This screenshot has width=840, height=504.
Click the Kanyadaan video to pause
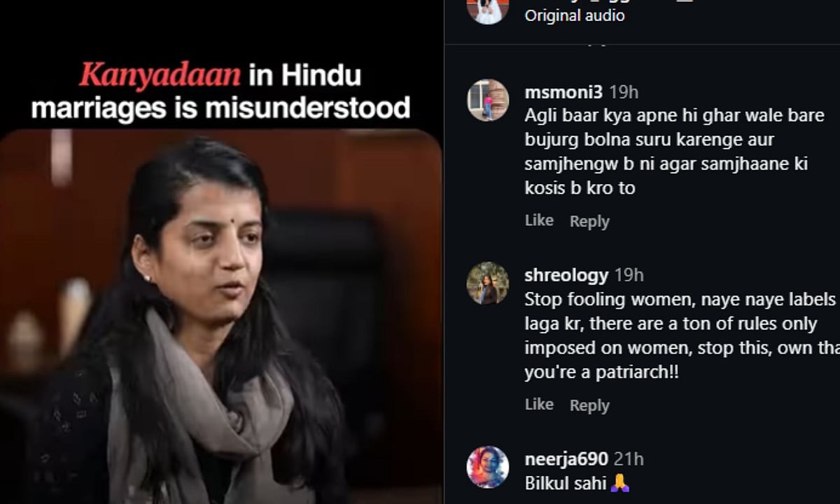tap(221, 316)
